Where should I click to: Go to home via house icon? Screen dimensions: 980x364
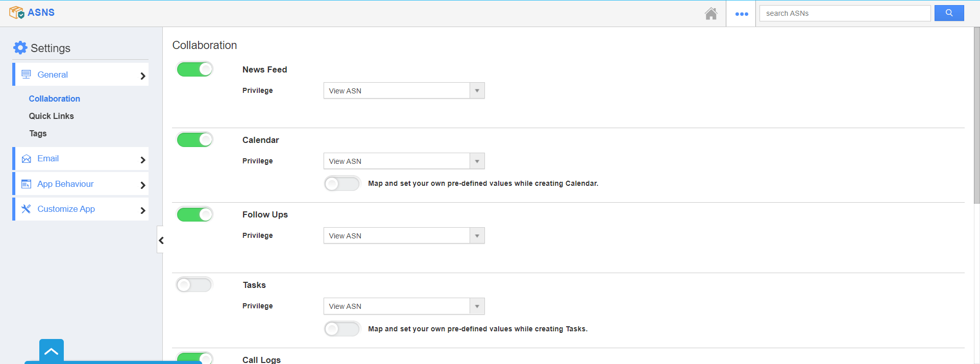click(711, 13)
